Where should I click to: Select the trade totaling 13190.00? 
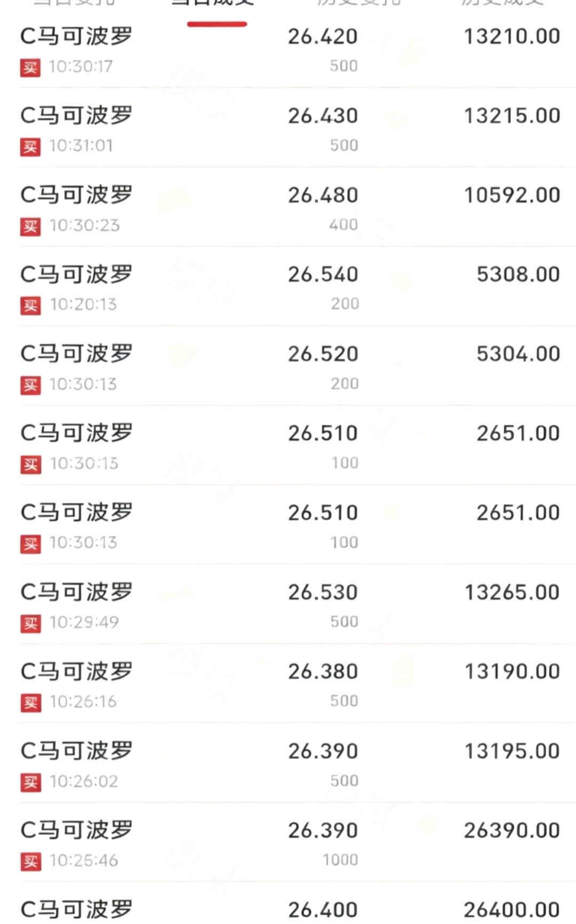point(288,684)
